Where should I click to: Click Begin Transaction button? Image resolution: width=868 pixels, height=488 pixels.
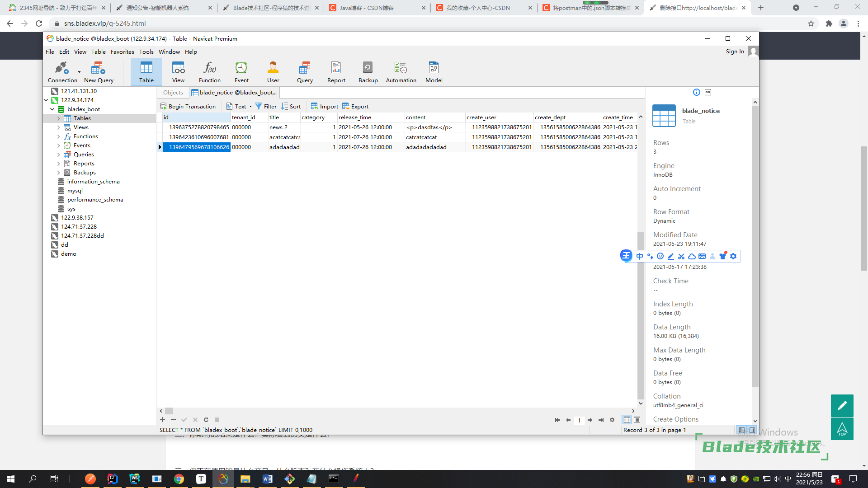(188, 107)
